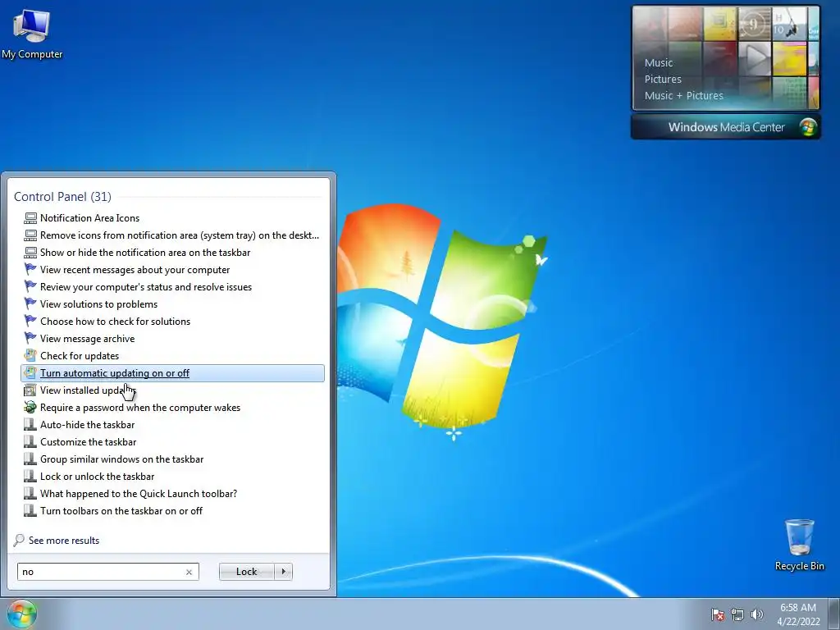Click icon beside Notification Area Icons

(x=30, y=218)
